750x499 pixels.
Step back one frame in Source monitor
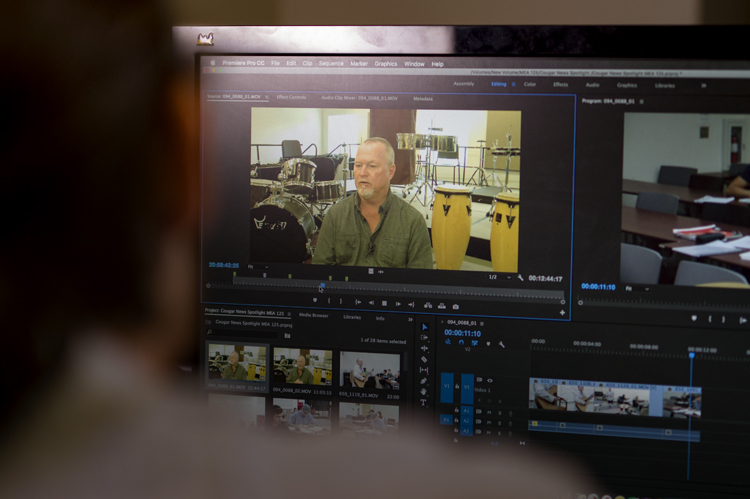point(371,303)
